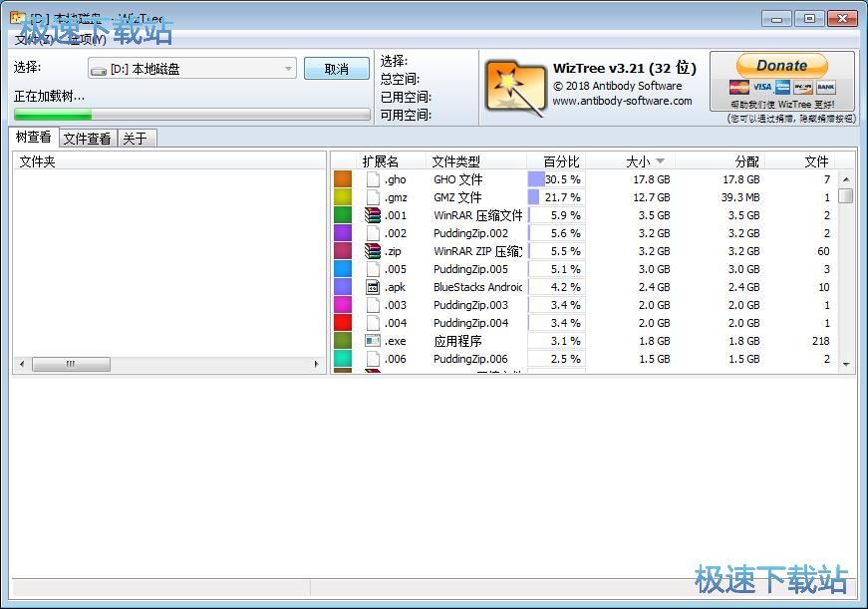Click the scroll-down arrow of the extension list

tap(846, 364)
